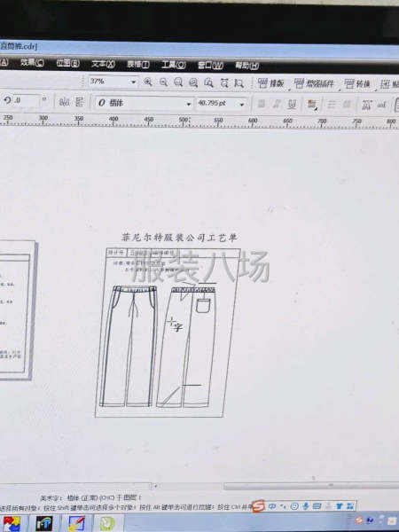Open the IME soft keyboard icon
This screenshot has width=399, height=532.
(x=317, y=506)
